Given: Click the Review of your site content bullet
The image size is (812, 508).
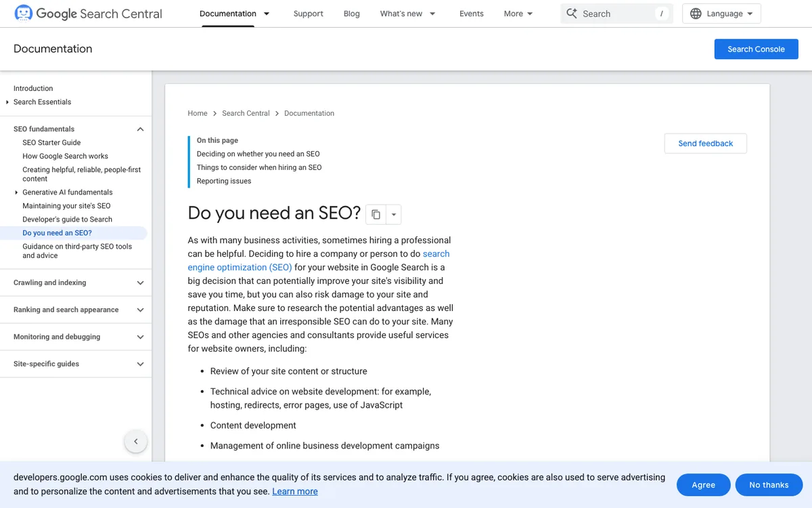Looking at the screenshot, I should tap(288, 371).
